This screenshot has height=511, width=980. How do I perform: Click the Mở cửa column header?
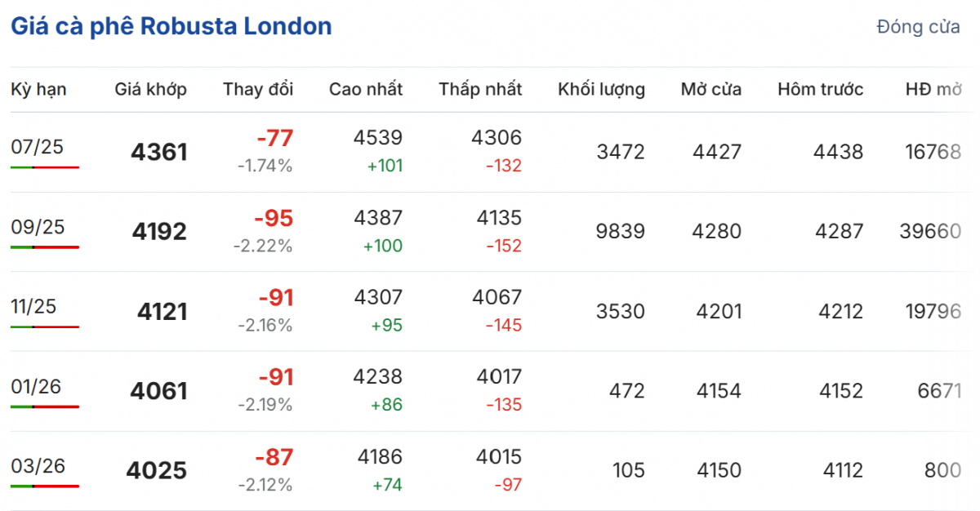[x=710, y=90]
